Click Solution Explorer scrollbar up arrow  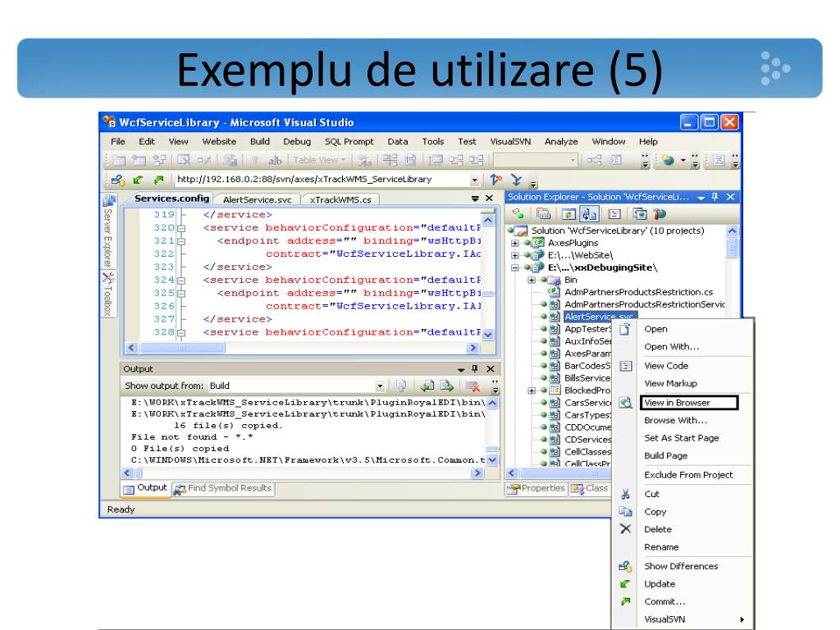tap(732, 231)
